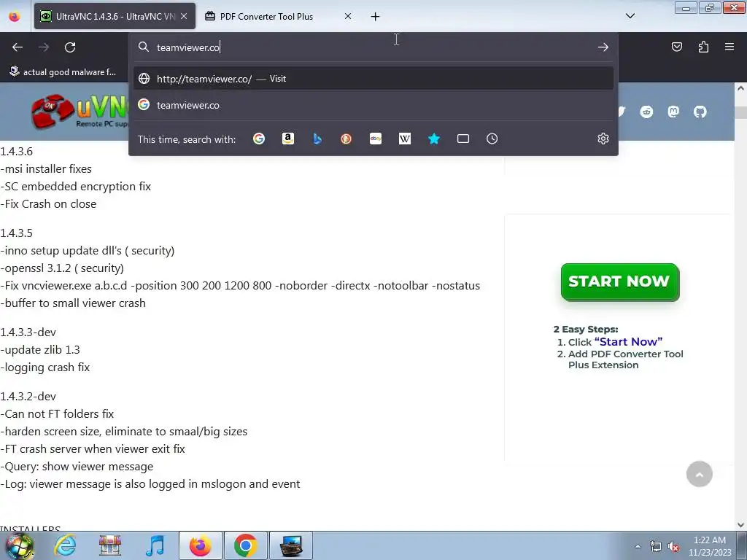Open the library shelf taskbar icon
The width and height of the screenshot is (747, 560).
click(x=110, y=545)
